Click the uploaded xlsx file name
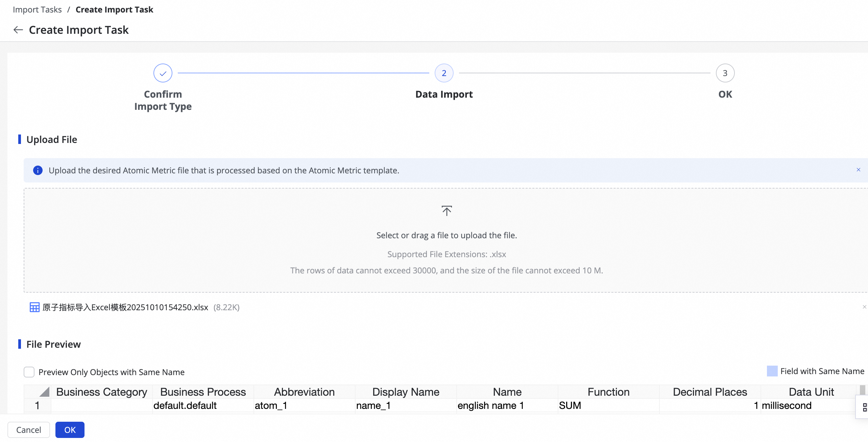Screen dimensions: 868x442 click(125, 307)
